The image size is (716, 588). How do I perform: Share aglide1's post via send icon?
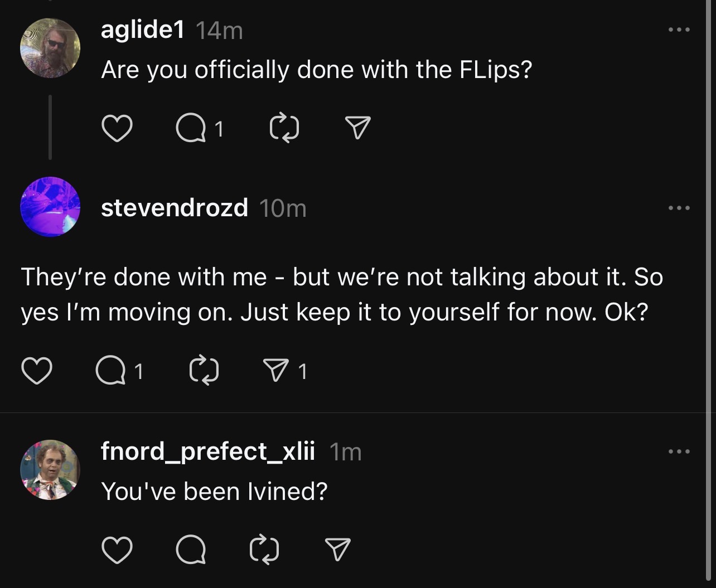point(357,129)
